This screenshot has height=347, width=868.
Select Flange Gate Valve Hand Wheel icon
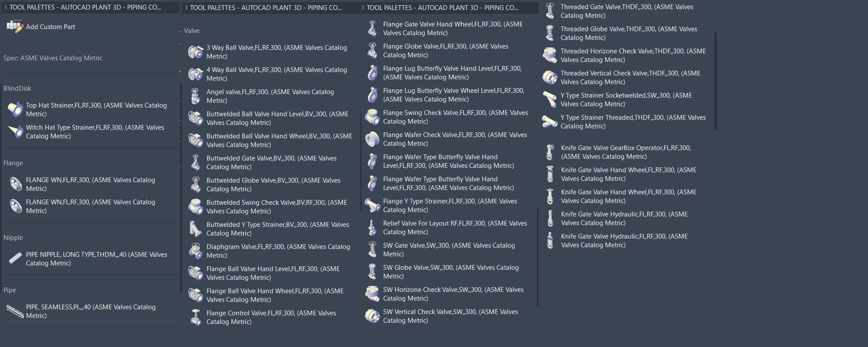(372, 29)
